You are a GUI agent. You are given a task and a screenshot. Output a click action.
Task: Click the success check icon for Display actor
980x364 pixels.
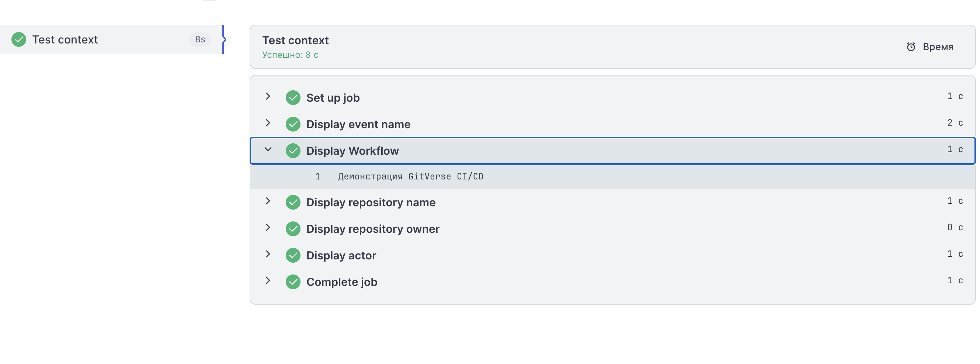[293, 256]
